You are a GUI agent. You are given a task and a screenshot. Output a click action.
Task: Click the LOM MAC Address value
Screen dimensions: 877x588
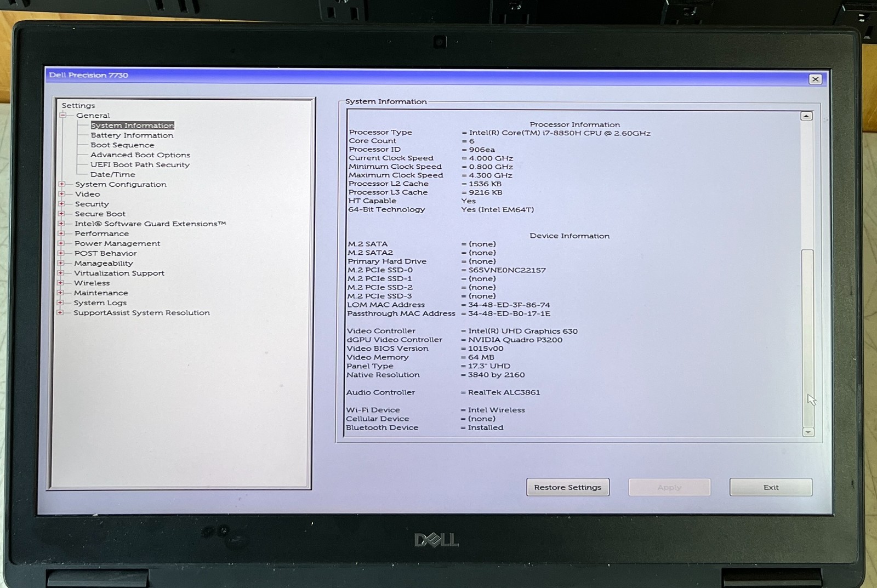[x=509, y=305]
